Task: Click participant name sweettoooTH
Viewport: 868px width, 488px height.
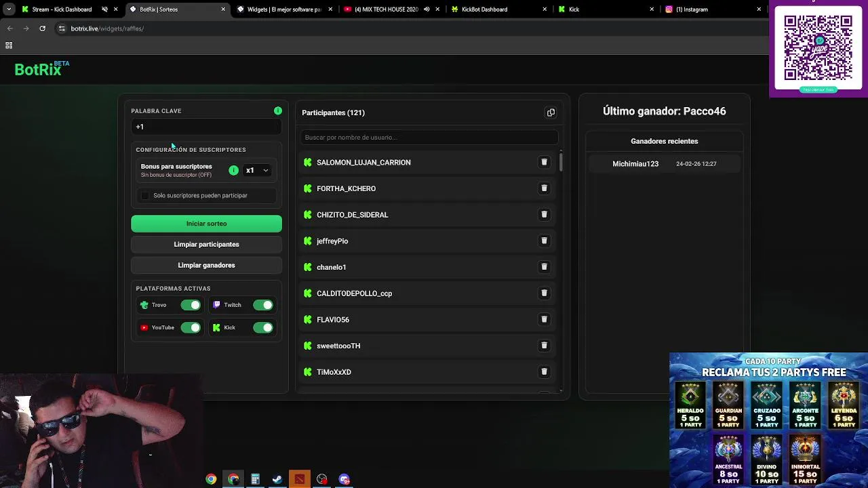Action: coord(338,346)
